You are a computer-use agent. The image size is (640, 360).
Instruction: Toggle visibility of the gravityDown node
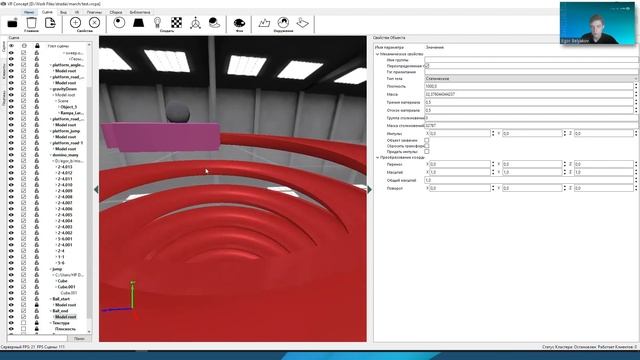tap(11, 89)
